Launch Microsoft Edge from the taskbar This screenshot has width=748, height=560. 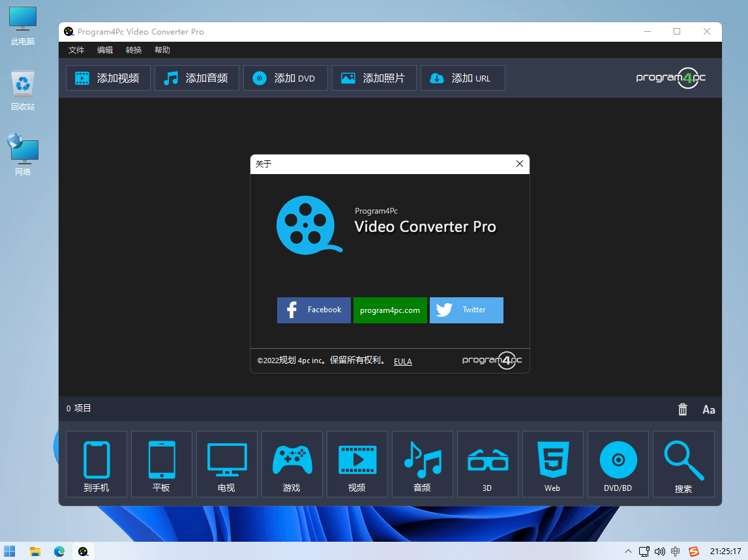59,552
